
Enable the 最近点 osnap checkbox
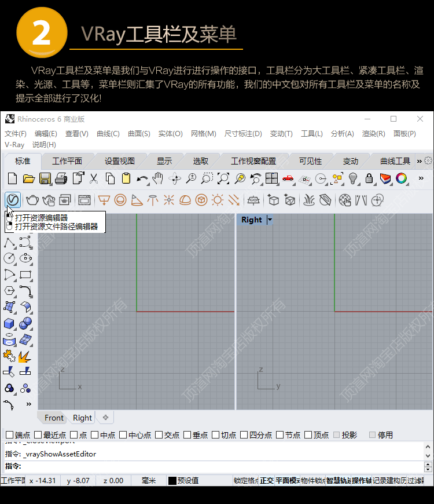coord(38,435)
